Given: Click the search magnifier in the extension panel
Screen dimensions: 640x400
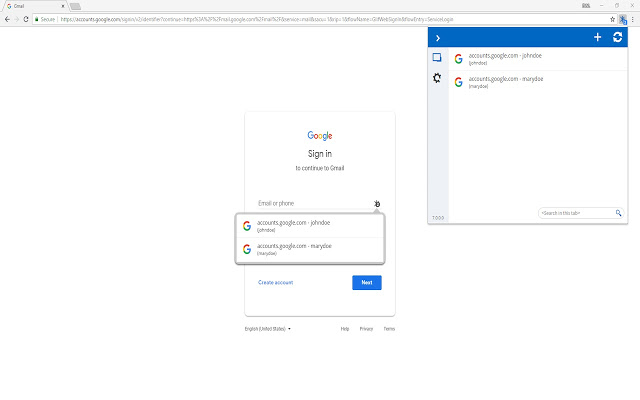Looking at the screenshot, I should click(618, 213).
